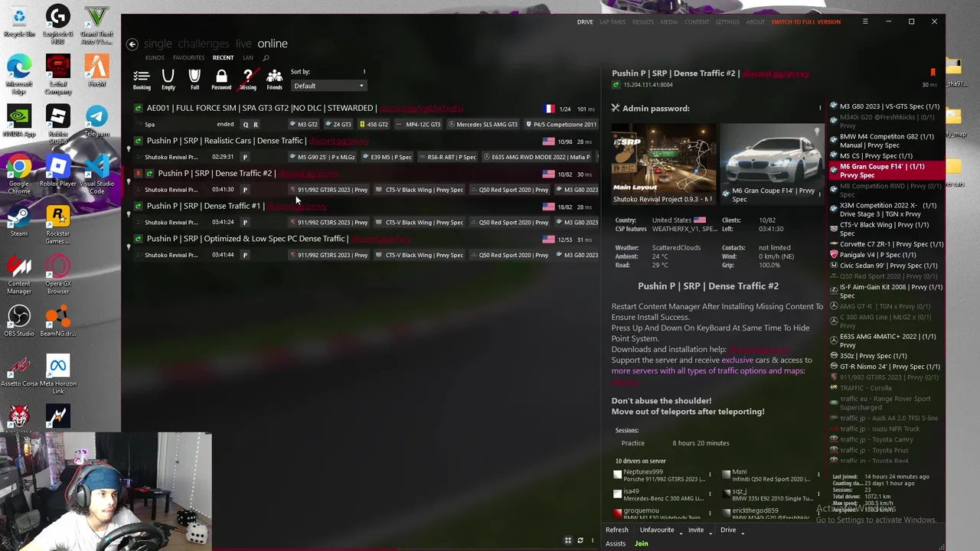
Task: Select M5 CS Prvvy Spec car
Action: pos(886,156)
